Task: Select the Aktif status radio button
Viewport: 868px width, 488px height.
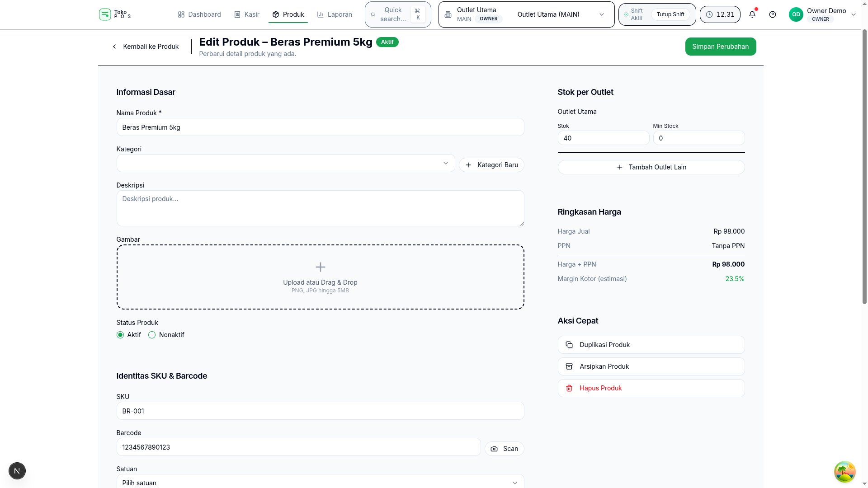Action: click(120, 335)
